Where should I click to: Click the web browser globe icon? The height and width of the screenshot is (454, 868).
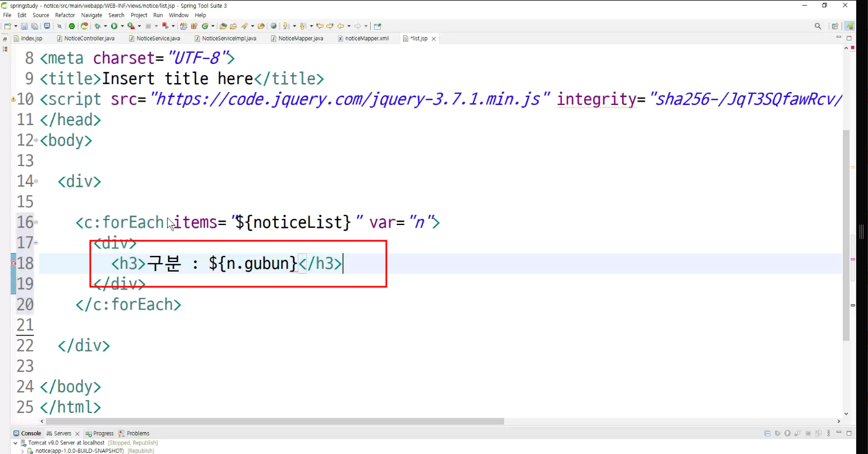pos(273,26)
